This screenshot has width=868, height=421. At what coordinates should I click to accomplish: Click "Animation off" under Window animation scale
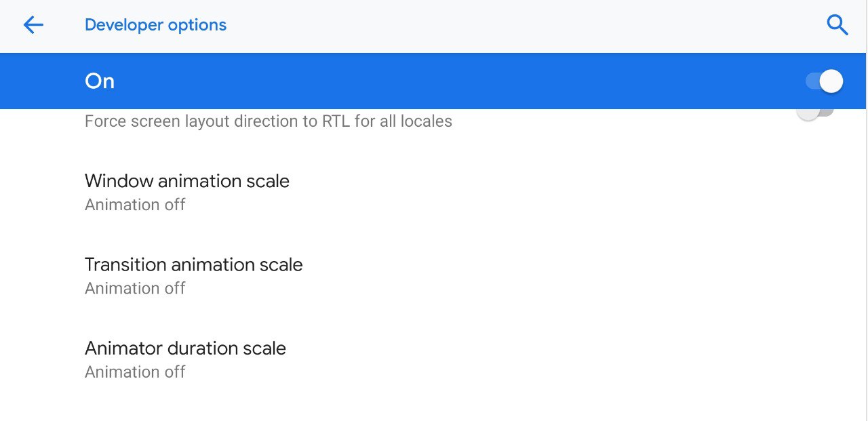[135, 205]
